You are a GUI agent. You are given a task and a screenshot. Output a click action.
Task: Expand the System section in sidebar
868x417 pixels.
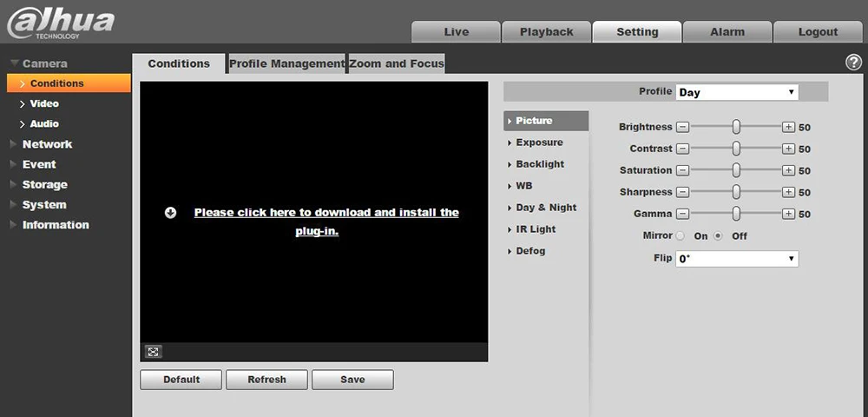[38, 205]
